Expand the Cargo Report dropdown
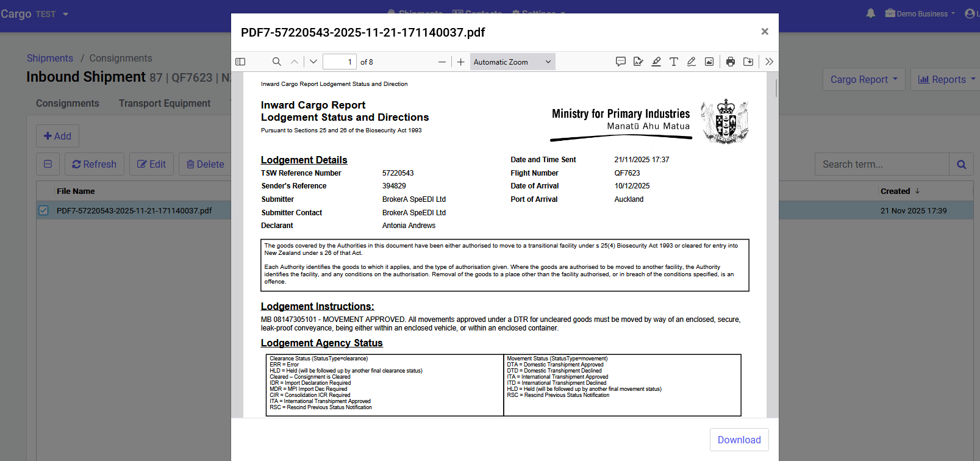The image size is (980, 461). pyautogui.click(x=864, y=79)
